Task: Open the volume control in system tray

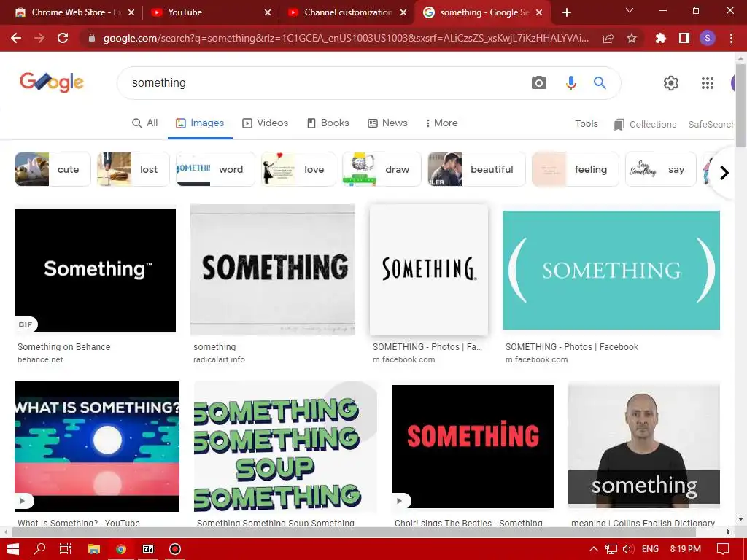Action: [x=628, y=549]
